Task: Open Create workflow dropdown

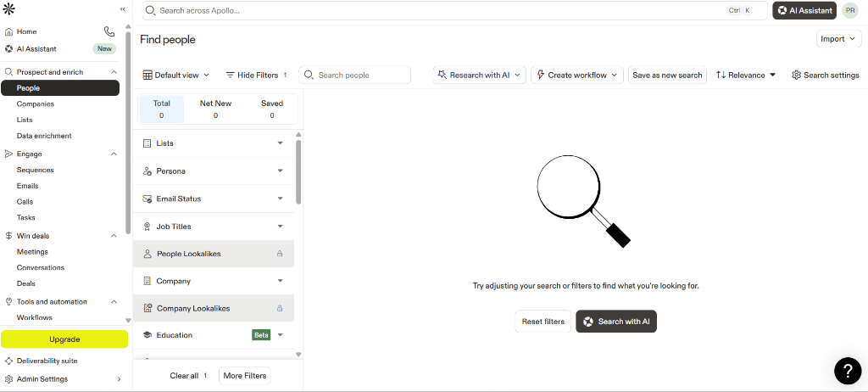Action: (x=576, y=75)
